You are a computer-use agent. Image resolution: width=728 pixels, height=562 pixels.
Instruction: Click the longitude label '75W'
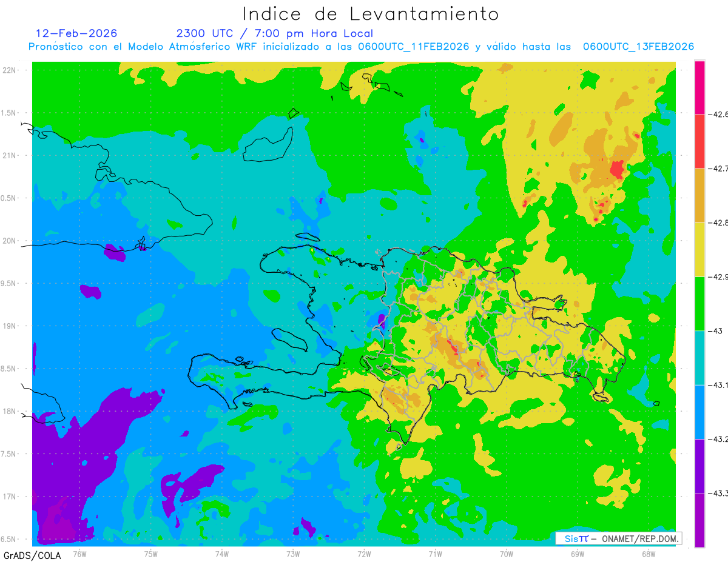click(x=150, y=553)
